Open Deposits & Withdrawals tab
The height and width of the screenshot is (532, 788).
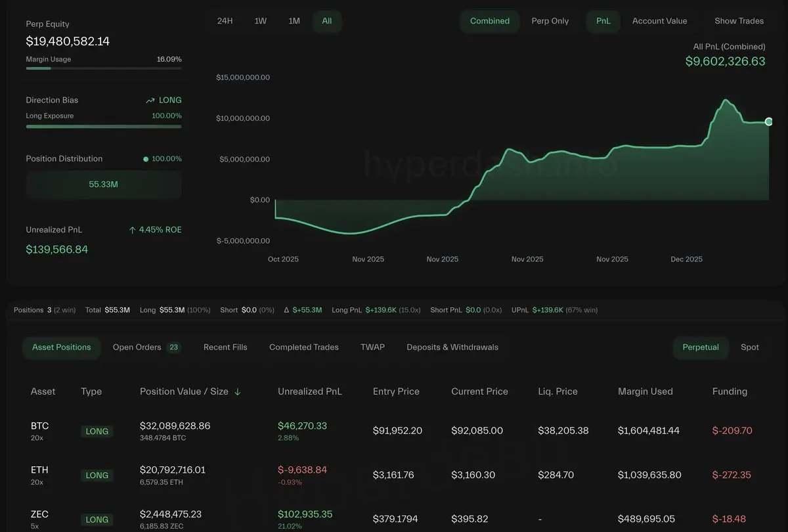tap(452, 347)
